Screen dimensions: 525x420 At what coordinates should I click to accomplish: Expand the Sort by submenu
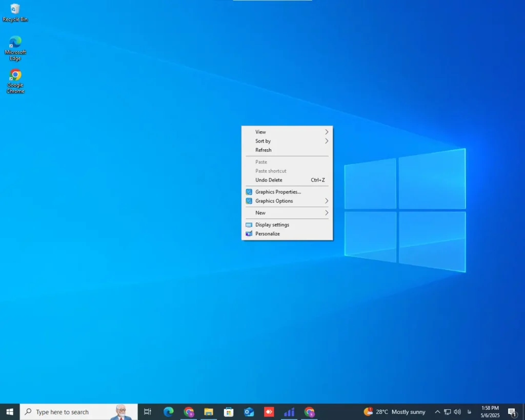coord(287,141)
